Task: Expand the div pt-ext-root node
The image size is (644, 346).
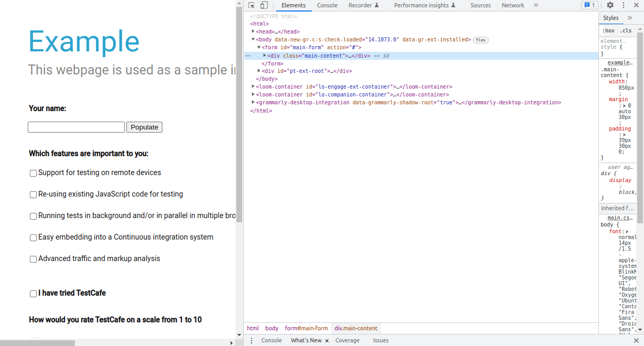Action: pos(259,71)
